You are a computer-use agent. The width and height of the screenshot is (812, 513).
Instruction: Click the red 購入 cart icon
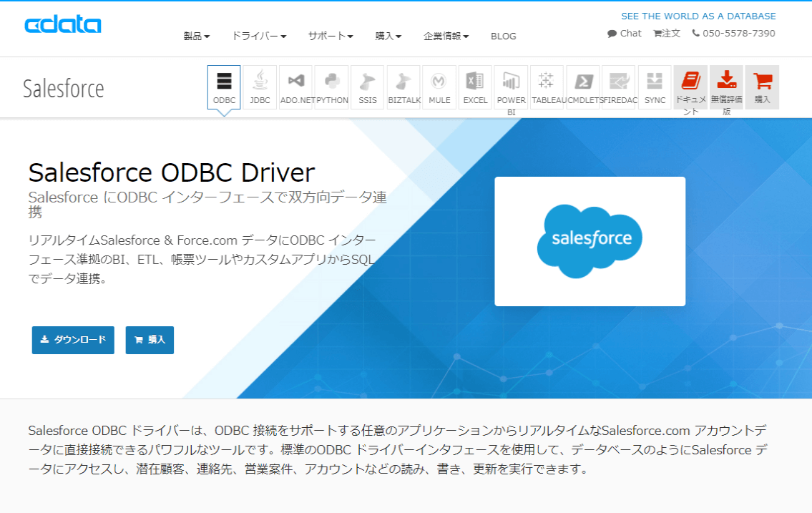(x=763, y=87)
